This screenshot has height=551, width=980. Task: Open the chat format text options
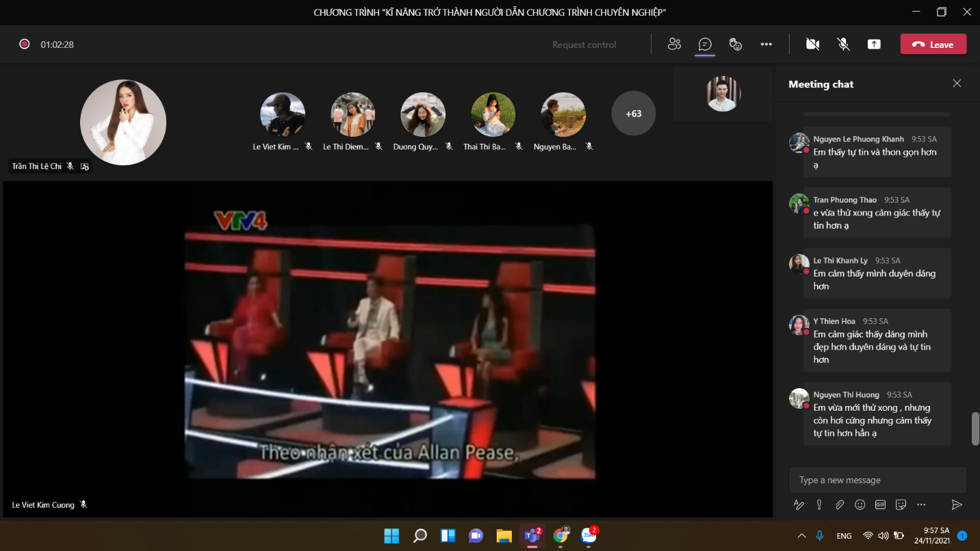coord(799,505)
